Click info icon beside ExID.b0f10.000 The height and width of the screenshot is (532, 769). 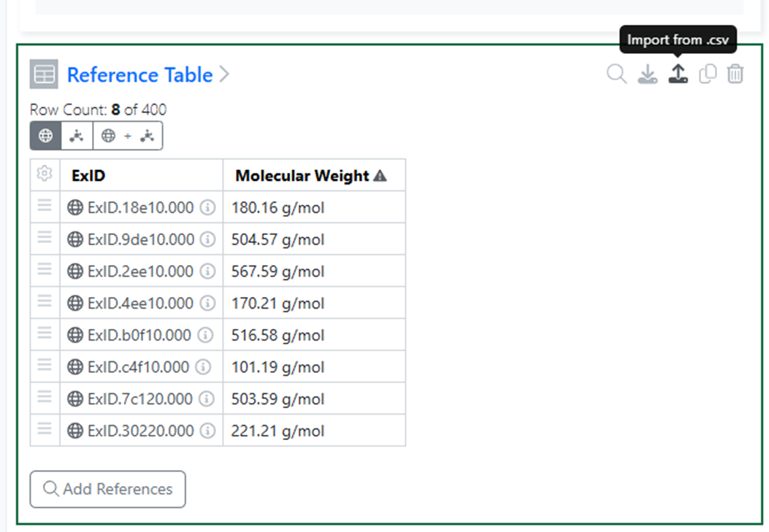click(205, 335)
